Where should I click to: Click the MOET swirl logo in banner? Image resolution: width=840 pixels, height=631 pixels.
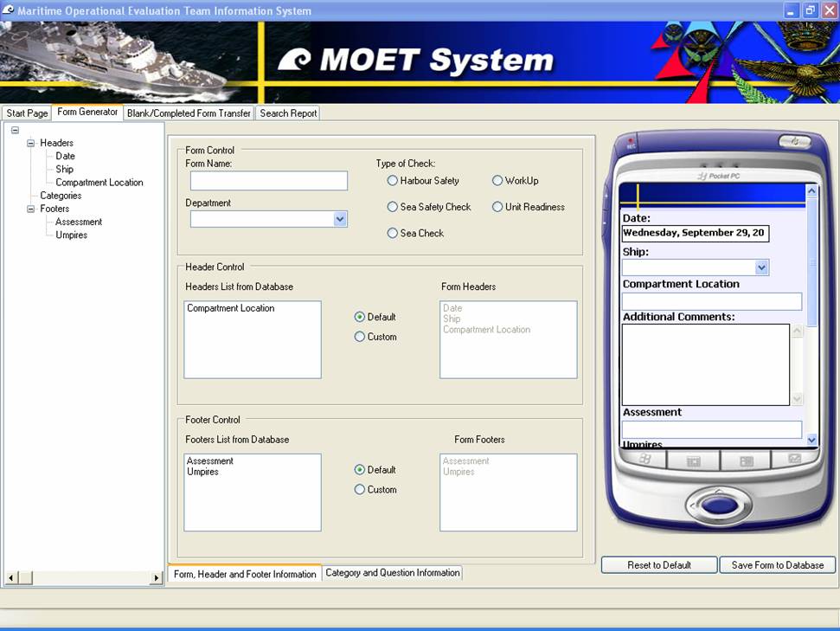pos(295,60)
